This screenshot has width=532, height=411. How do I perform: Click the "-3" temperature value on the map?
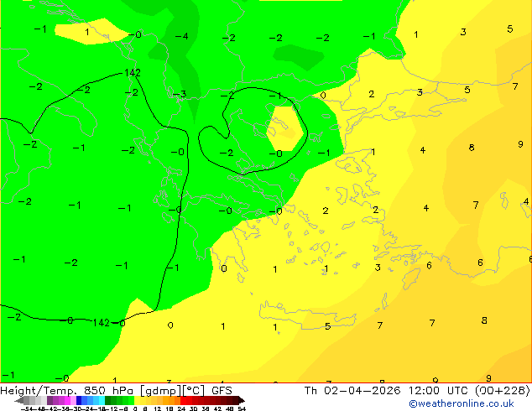pos(180,94)
